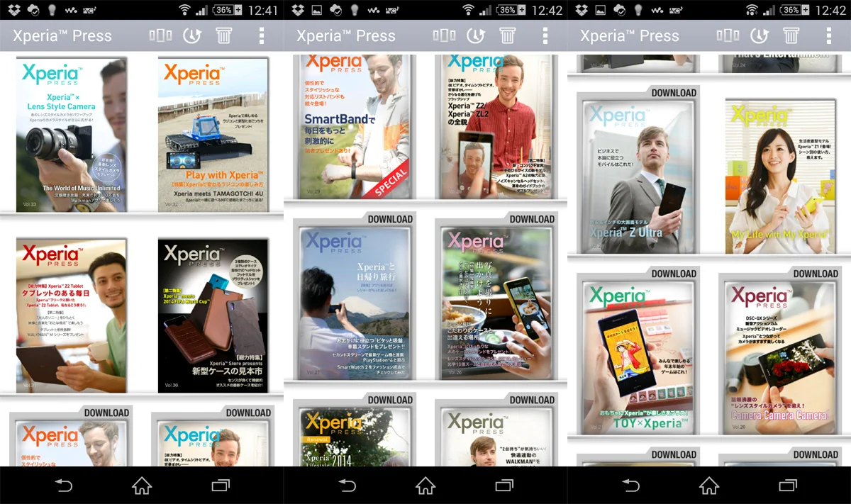Tap the Xperia Press title in right screen
This screenshot has height=504, width=851.
tap(630, 36)
